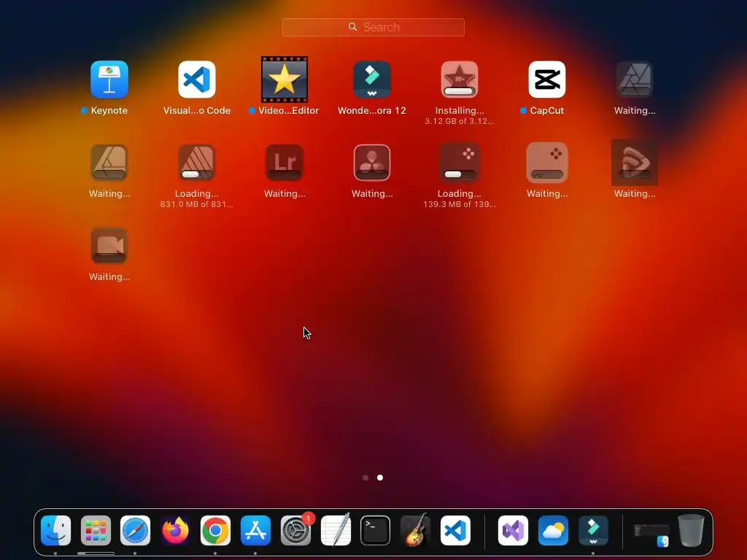Launch Visual Studio Code from the Launchpad grid
Screen dimensions: 747x560
point(197,79)
